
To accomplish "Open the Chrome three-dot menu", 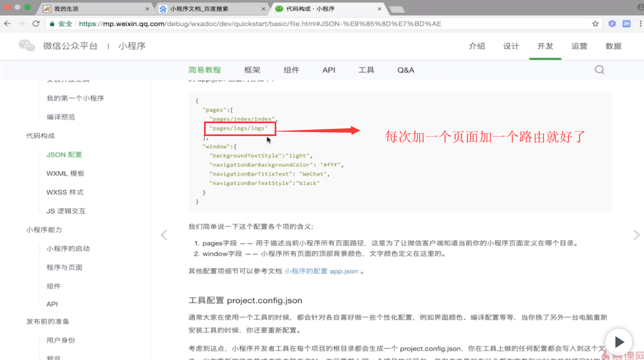I will [x=640, y=24].
